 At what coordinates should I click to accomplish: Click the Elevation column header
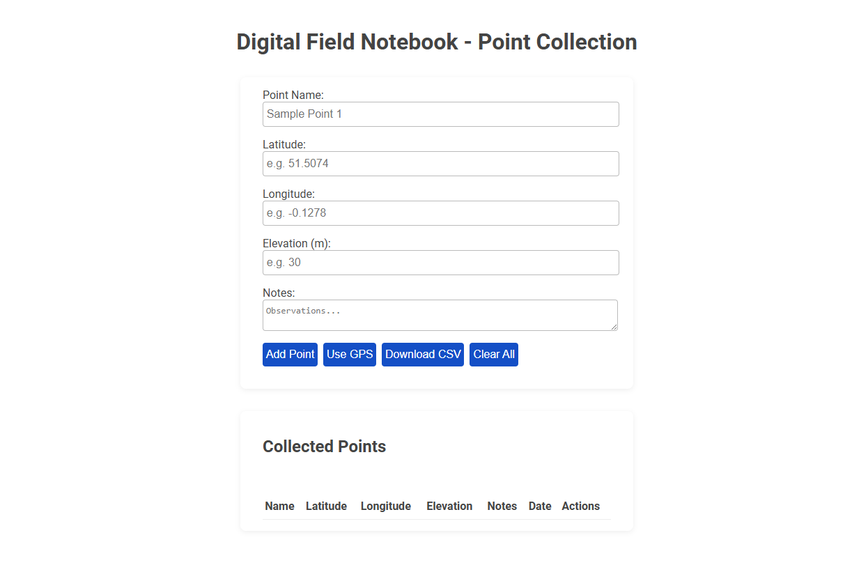449,506
